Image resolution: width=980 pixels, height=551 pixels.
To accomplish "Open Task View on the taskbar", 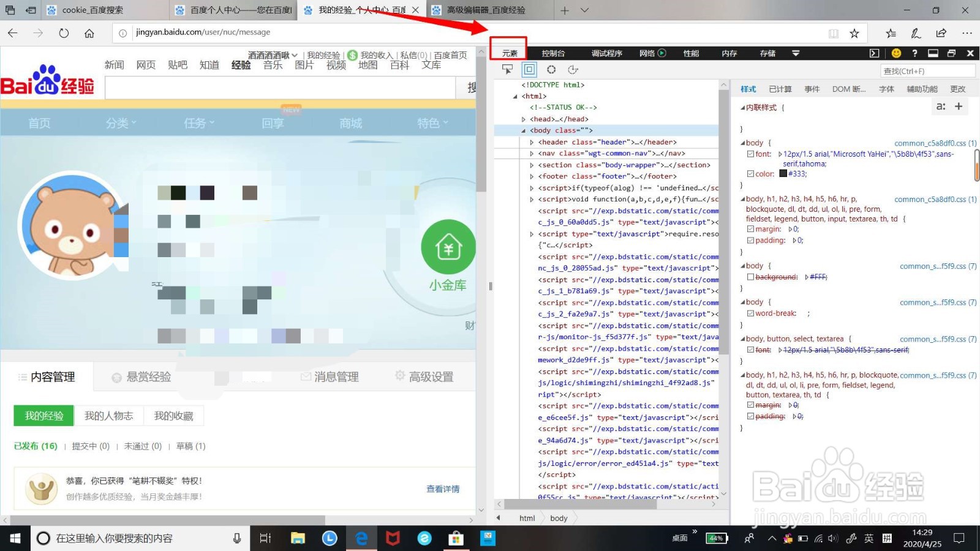I will point(265,538).
